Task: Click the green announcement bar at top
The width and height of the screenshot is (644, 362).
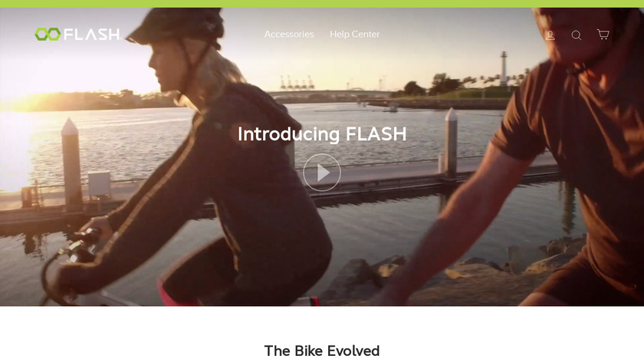Action: coord(322,4)
